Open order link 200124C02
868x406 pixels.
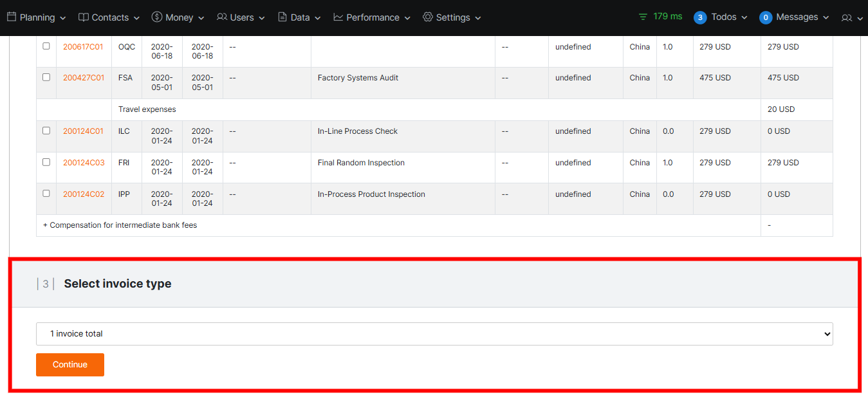(84, 194)
